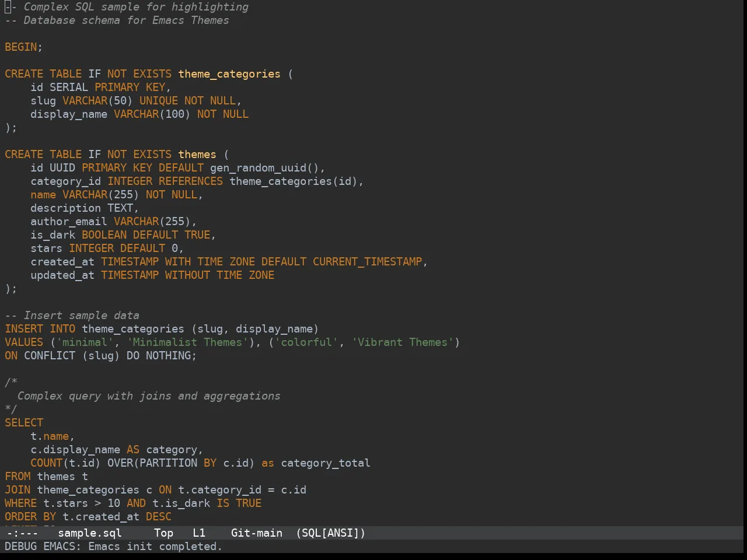Click VARCHAR(50) on the slug line
Viewport: 747px width, 560px height.
(x=97, y=101)
